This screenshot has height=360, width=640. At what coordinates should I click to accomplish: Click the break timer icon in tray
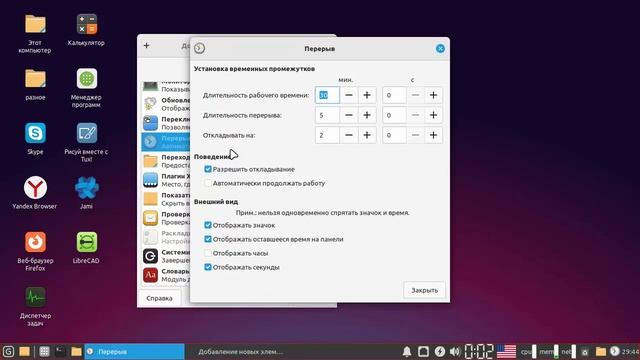tap(614, 351)
